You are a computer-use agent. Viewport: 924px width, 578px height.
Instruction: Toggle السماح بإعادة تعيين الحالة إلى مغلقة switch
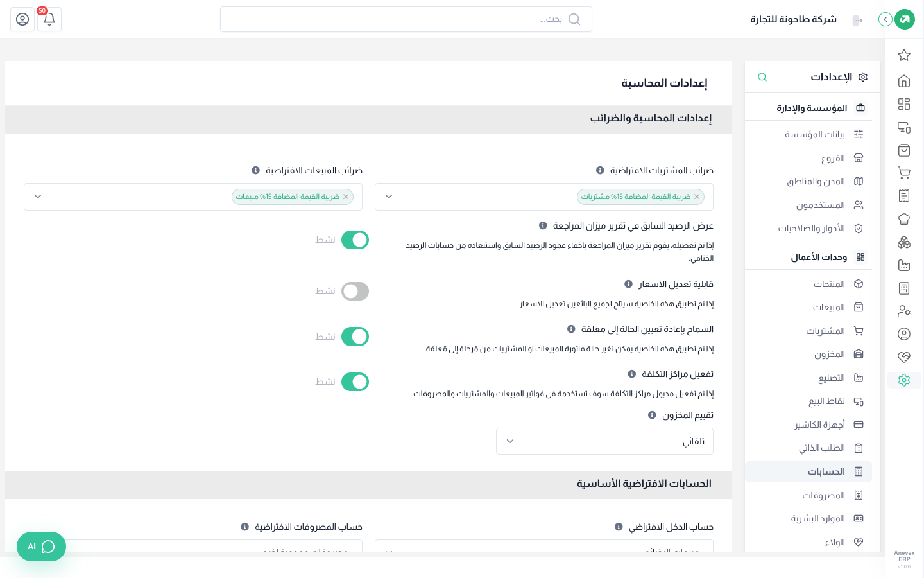pos(355,337)
